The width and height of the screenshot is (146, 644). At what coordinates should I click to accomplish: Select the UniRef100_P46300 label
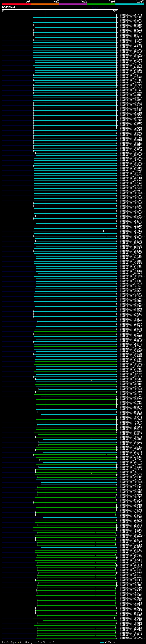pyautogui.click(x=131, y=65)
